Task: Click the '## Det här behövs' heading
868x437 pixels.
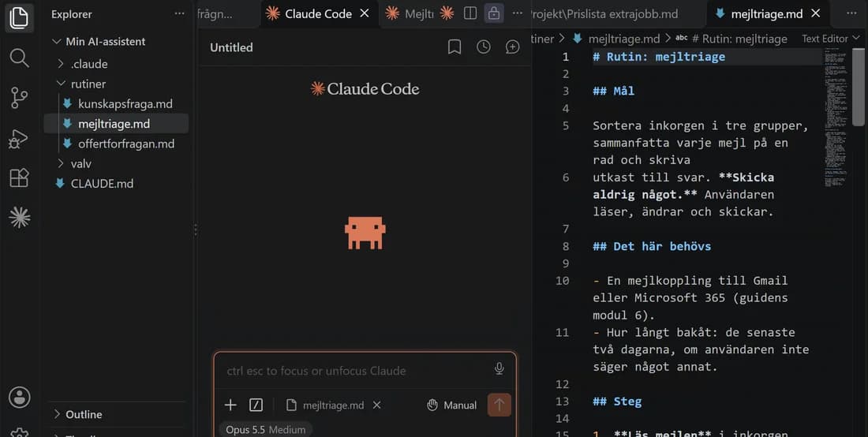Action: (x=652, y=246)
